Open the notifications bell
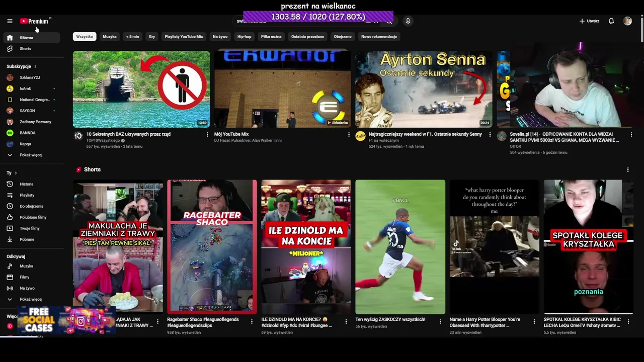This screenshot has width=644, height=362. (x=611, y=21)
